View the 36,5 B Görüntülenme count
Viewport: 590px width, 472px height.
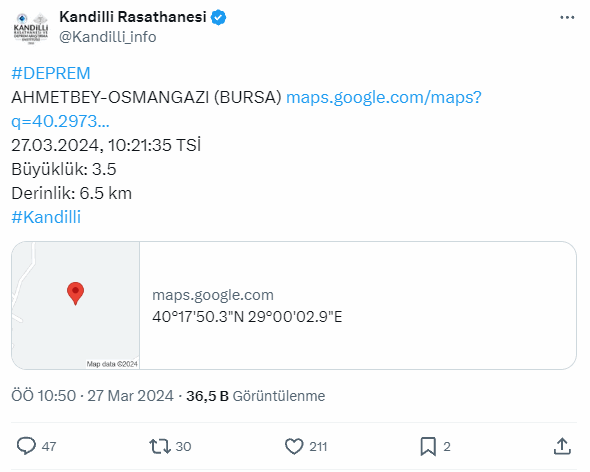[x=255, y=396]
